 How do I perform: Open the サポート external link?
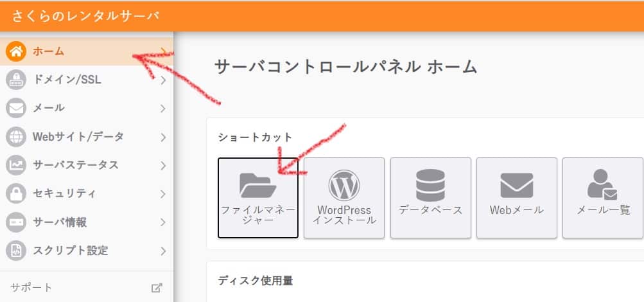(157, 288)
